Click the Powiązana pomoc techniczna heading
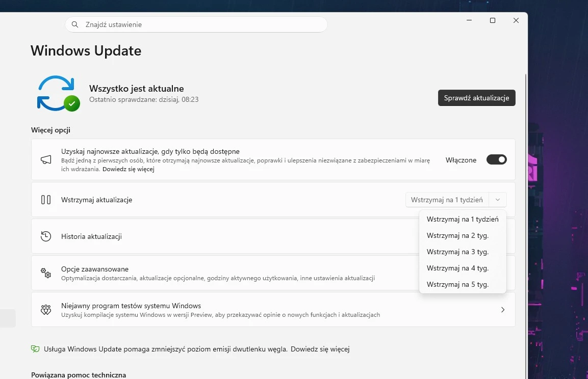Screen dimensions: 588x379 (x=79, y=375)
